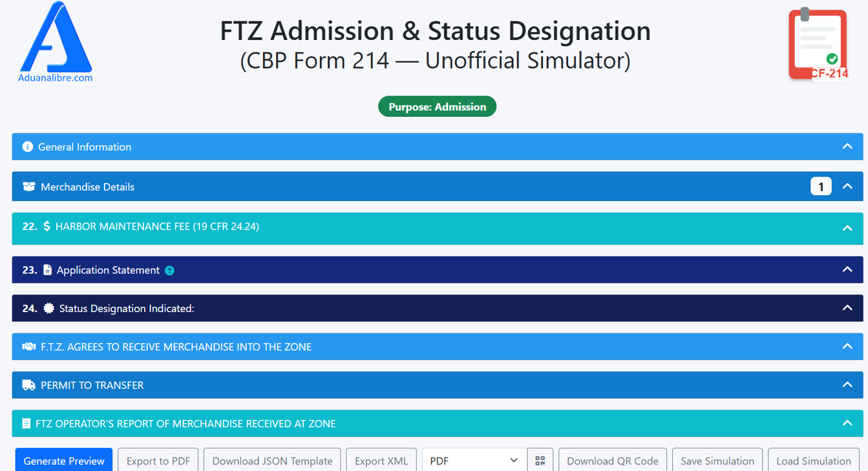Collapse the Harbor Maintenance Fee section
The image size is (868, 471).
847,228
